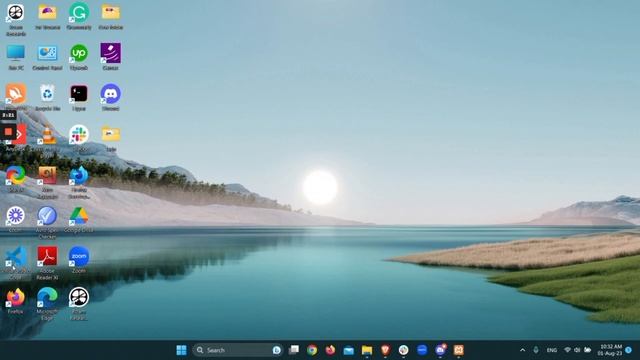Screen dimensions: 640x360
Task: Open the Firefox shortcut on the desktop
Action: coord(16,301)
